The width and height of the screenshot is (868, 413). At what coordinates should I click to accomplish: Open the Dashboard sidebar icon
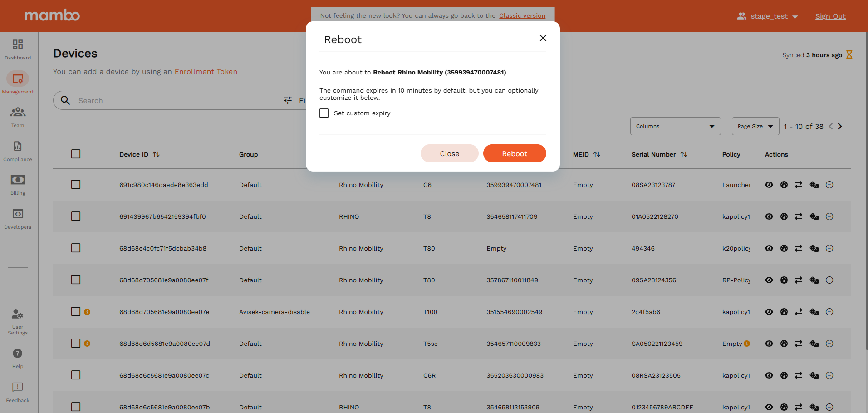[18, 45]
